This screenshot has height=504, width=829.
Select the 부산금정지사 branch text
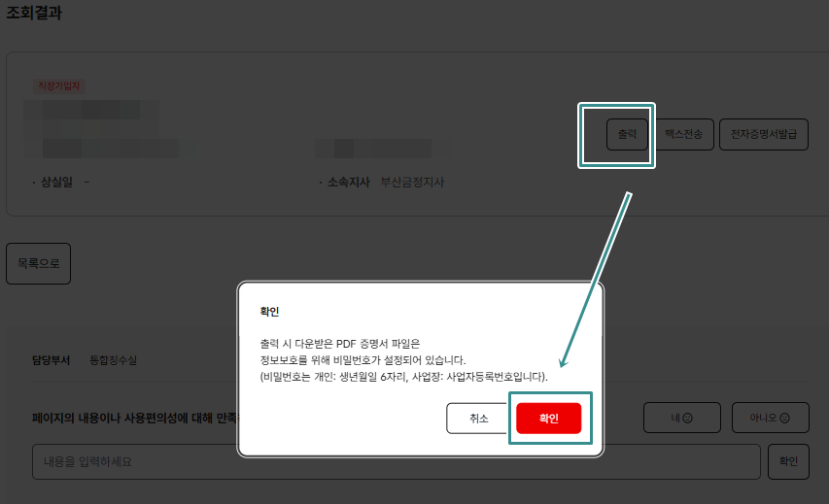(x=412, y=183)
